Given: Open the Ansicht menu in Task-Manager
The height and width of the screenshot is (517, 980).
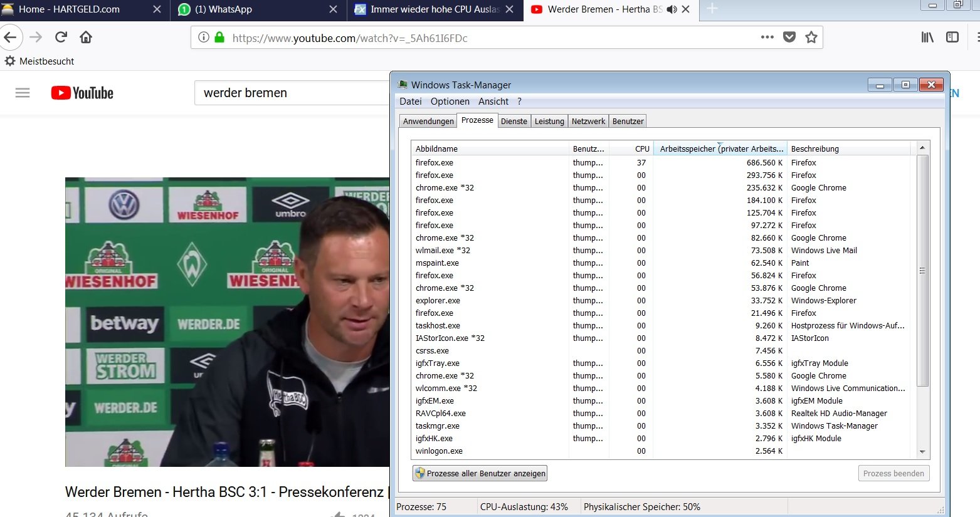Looking at the screenshot, I should pos(493,102).
